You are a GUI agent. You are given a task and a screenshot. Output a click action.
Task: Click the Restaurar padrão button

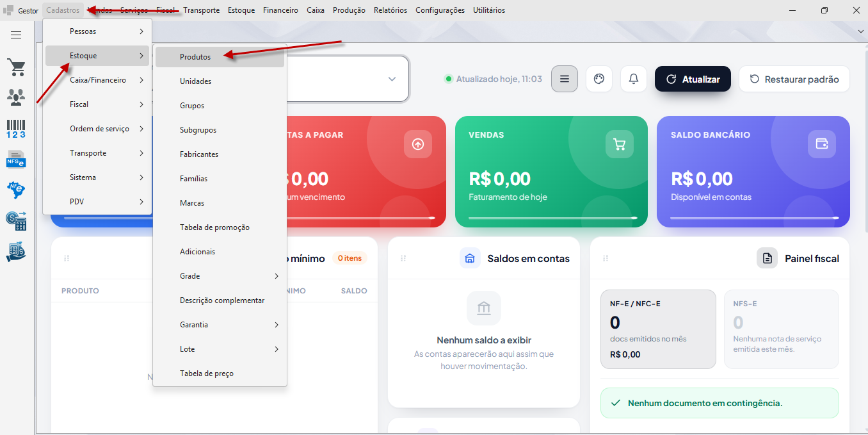coord(794,79)
